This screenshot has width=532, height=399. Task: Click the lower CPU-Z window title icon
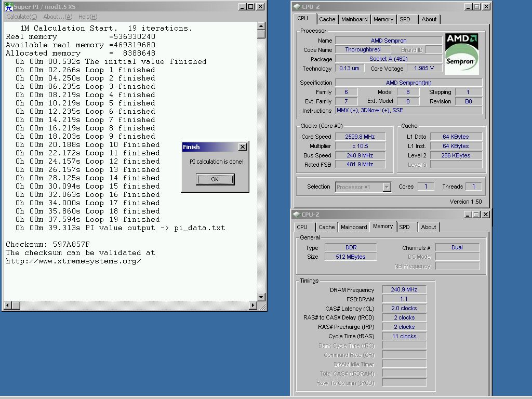click(x=297, y=215)
